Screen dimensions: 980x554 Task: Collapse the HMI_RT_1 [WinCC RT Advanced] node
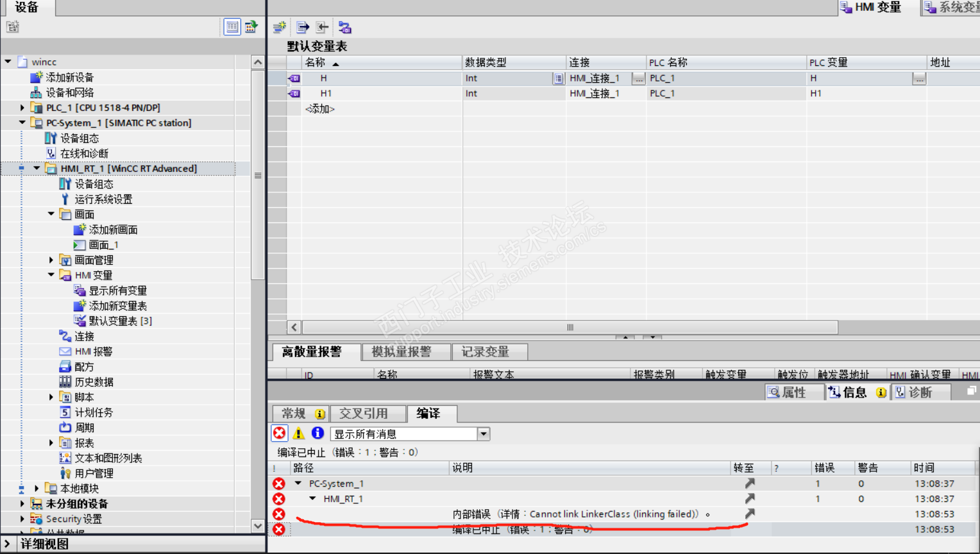click(37, 169)
